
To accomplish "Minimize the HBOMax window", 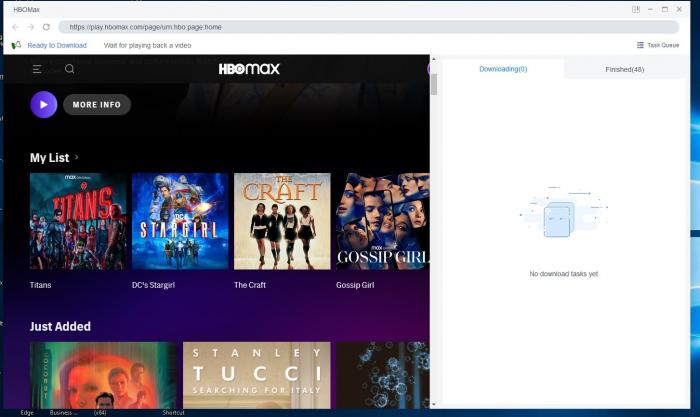I will (x=650, y=9).
